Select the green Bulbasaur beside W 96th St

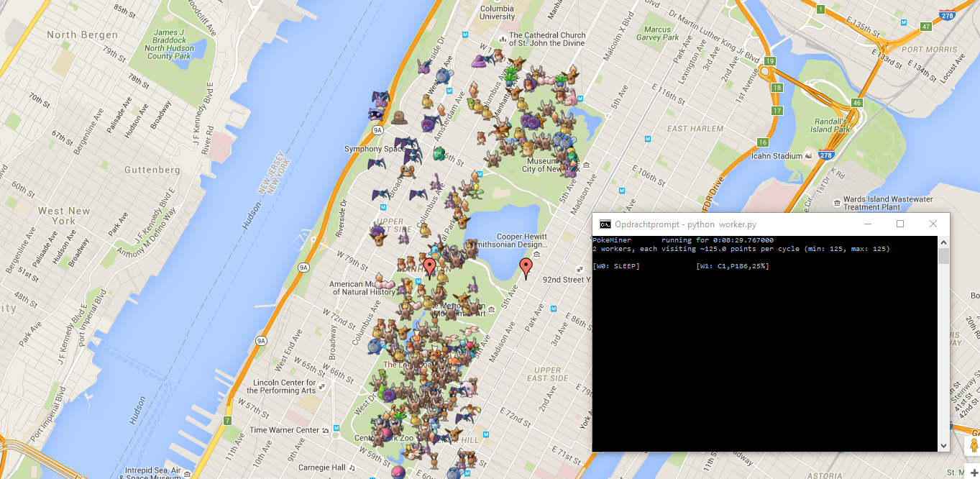pyautogui.click(x=439, y=153)
